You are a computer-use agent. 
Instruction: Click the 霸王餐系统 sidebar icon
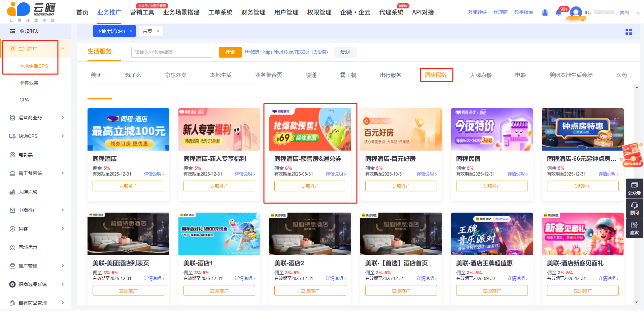click(12, 173)
